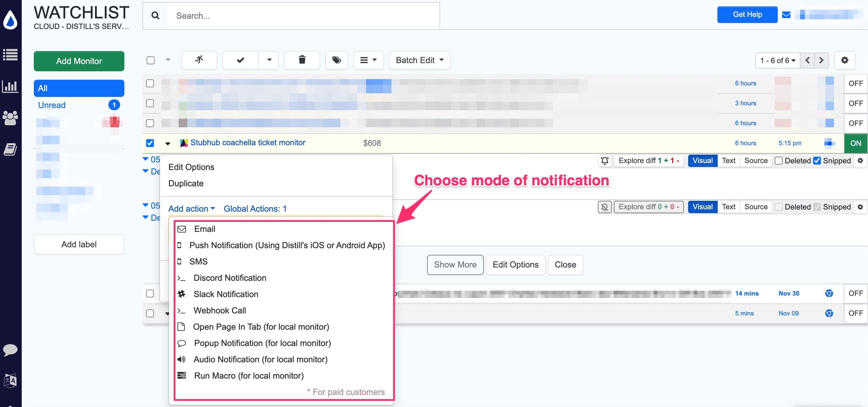
Task: Open the 1 - 6 of 6 pagination dropdown
Action: tap(777, 60)
